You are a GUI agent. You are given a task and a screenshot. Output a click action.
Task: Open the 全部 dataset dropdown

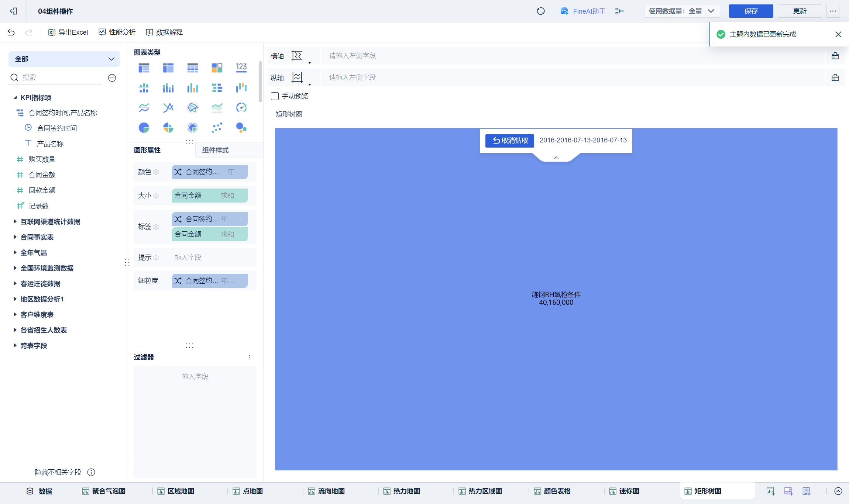pos(64,59)
